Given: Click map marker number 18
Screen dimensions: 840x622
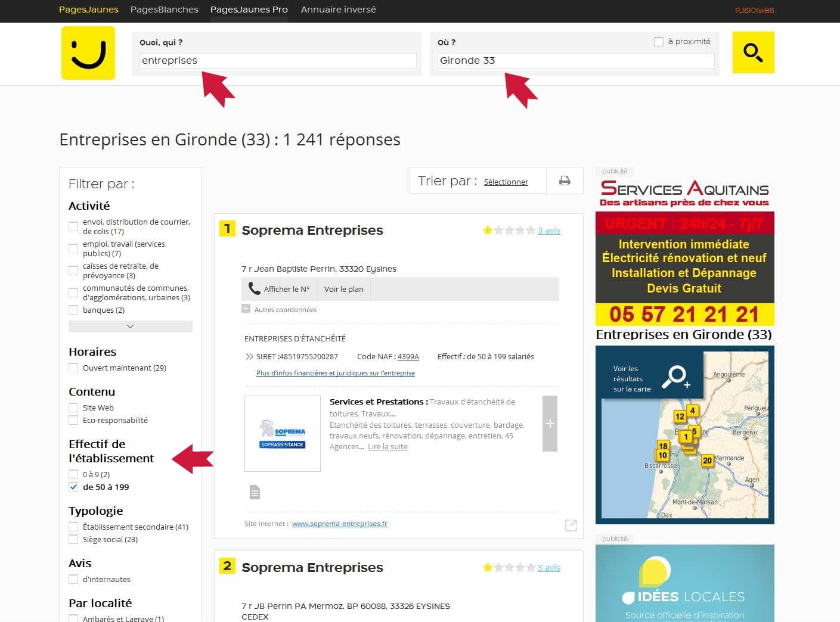Looking at the screenshot, I should pyautogui.click(x=663, y=446).
